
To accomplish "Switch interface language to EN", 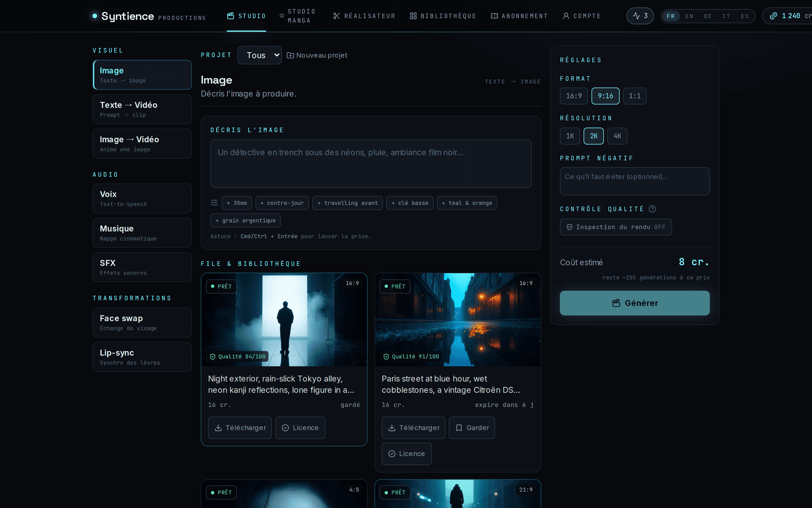I will click(689, 16).
